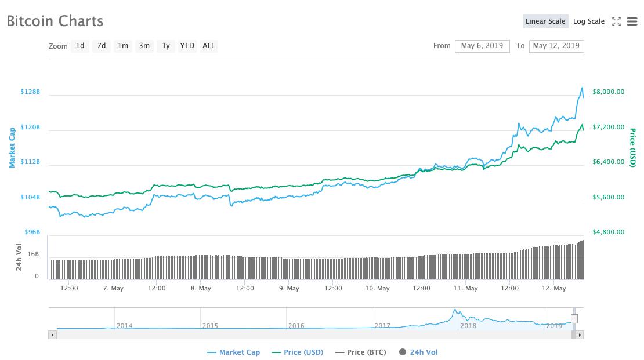Toggle Market Cap series in legend
The height and width of the screenshot is (360, 644).
(x=234, y=352)
